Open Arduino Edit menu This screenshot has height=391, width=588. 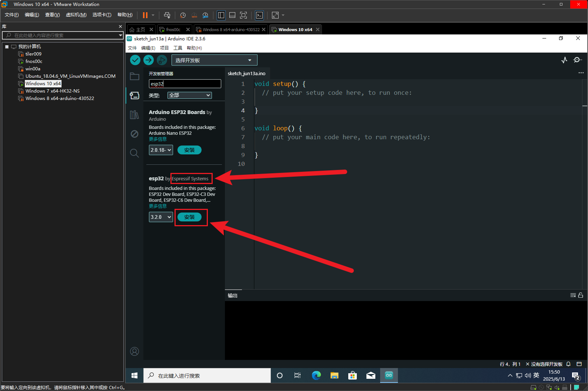pyautogui.click(x=148, y=48)
